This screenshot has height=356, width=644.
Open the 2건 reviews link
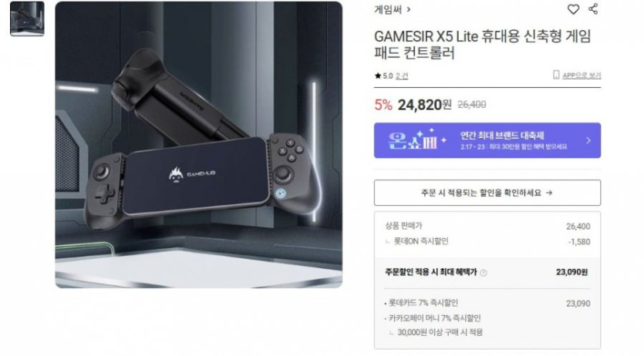coord(402,76)
